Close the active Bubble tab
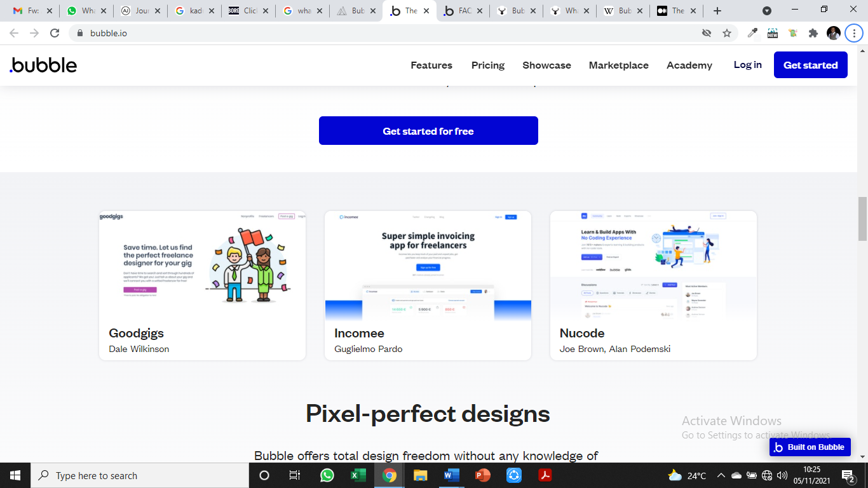This screenshot has width=868, height=488. [426, 11]
